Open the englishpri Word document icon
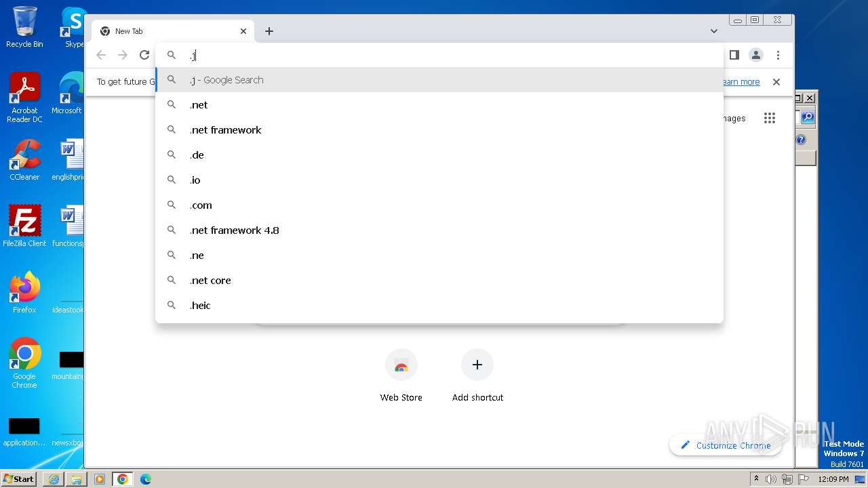 [69, 160]
